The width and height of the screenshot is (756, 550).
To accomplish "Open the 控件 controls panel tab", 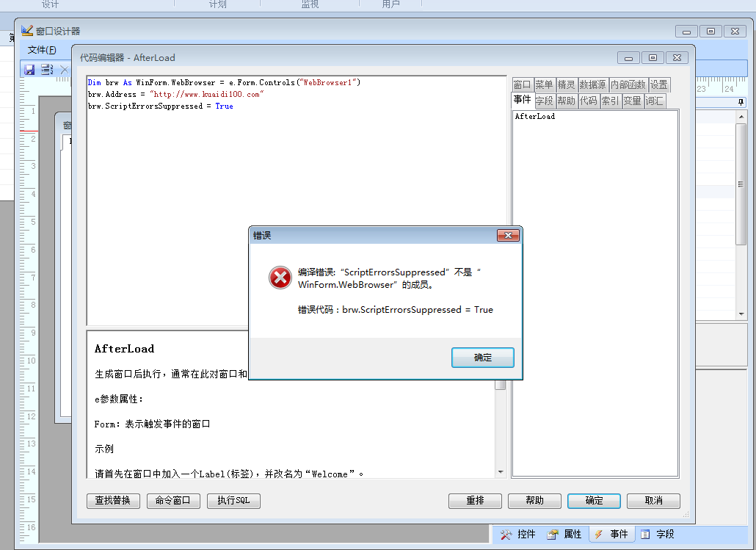I will pos(517,534).
